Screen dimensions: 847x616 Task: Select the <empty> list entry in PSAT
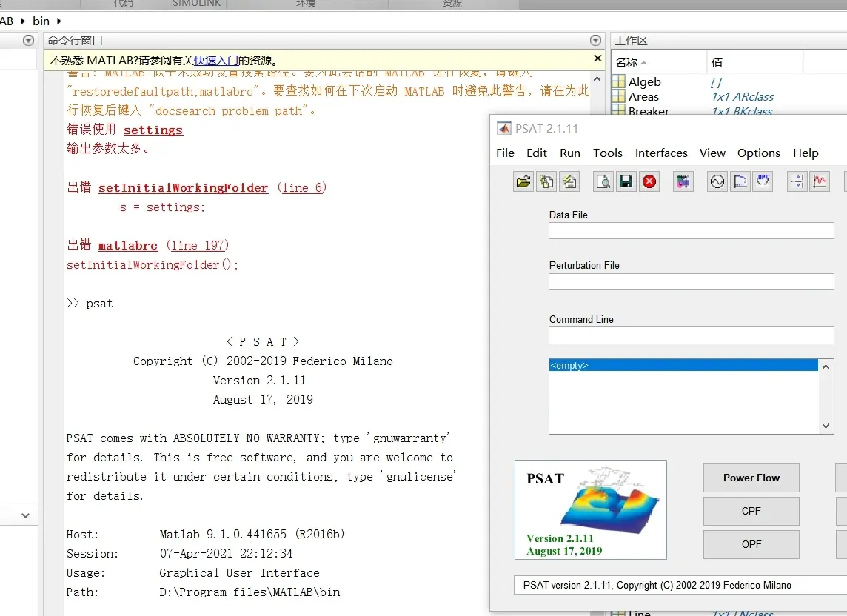tap(683, 365)
